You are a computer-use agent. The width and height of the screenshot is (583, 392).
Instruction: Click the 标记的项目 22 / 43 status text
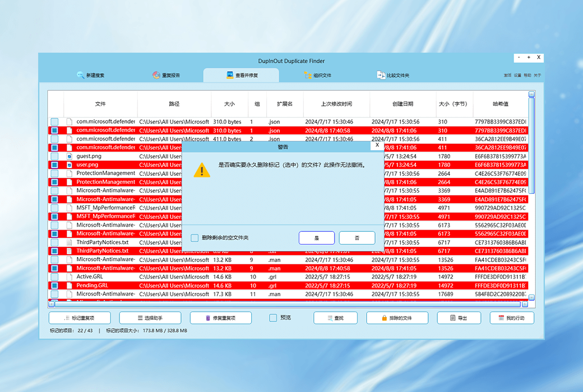click(71, 330)
